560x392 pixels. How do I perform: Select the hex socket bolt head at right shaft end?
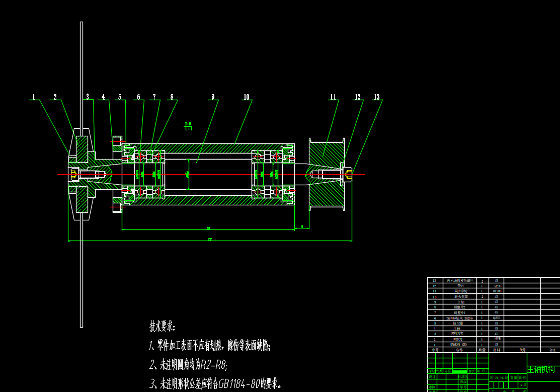349,175
